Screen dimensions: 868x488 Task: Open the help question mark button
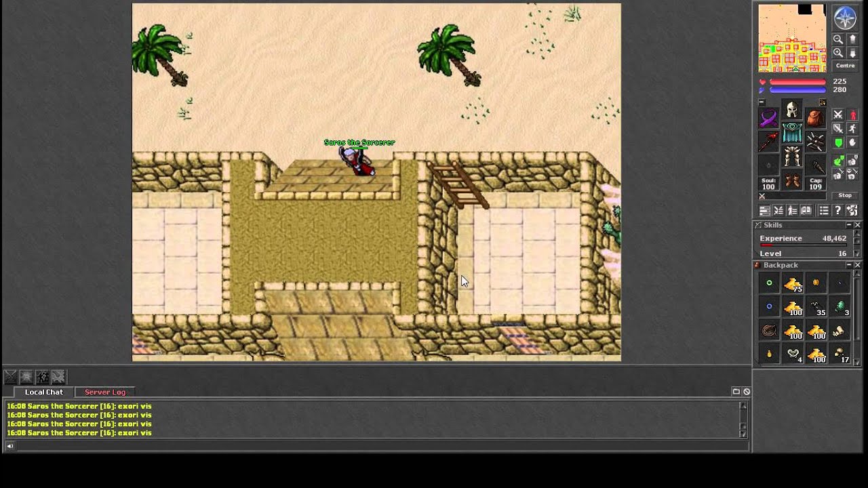pyautogui.click(x=837, y=211)
